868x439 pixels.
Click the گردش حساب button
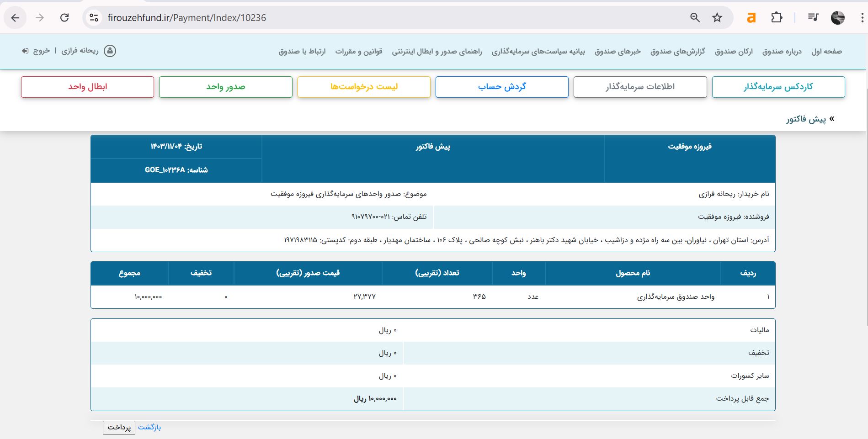[502, 87]
